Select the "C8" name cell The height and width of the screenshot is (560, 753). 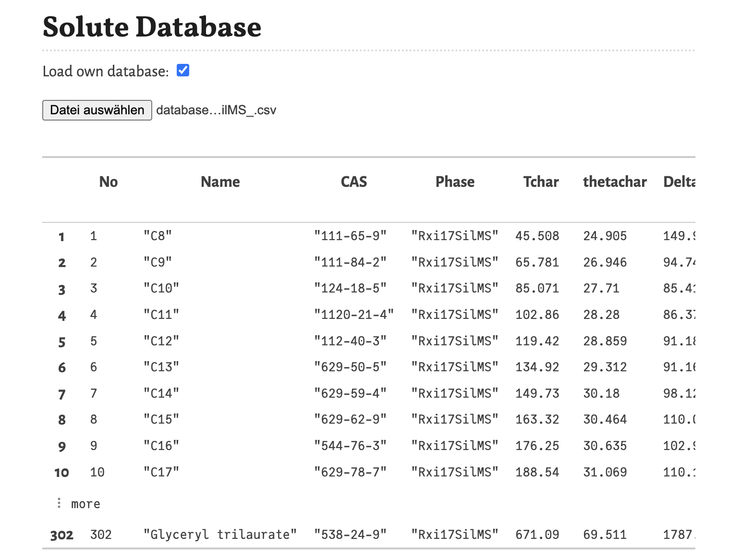click(158, 236)
